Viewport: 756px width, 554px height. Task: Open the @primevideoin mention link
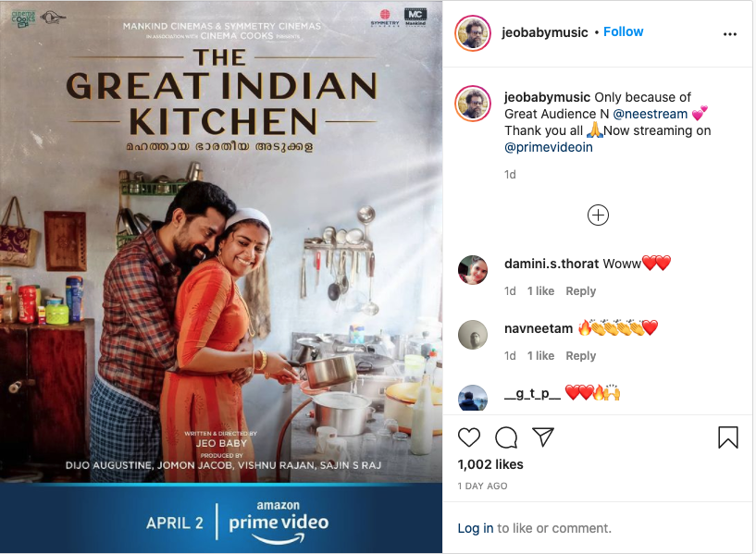(x=548, y=147)
